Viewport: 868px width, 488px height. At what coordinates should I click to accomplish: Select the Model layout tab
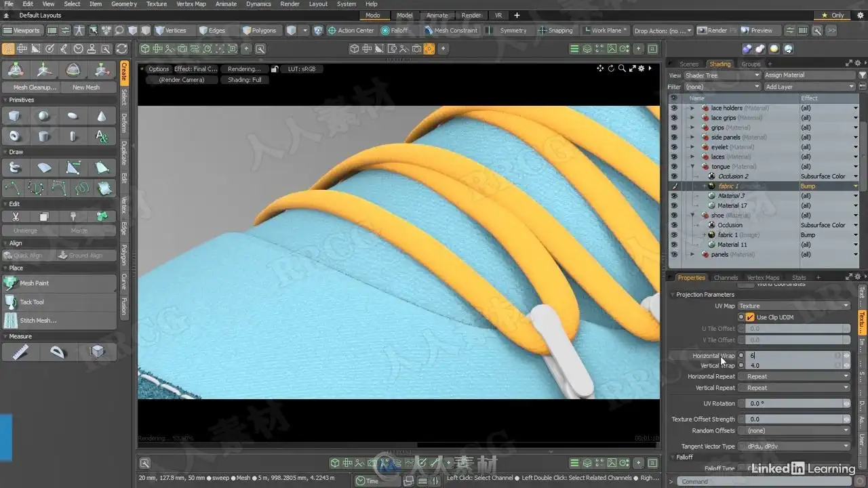[x=405, y=16]
